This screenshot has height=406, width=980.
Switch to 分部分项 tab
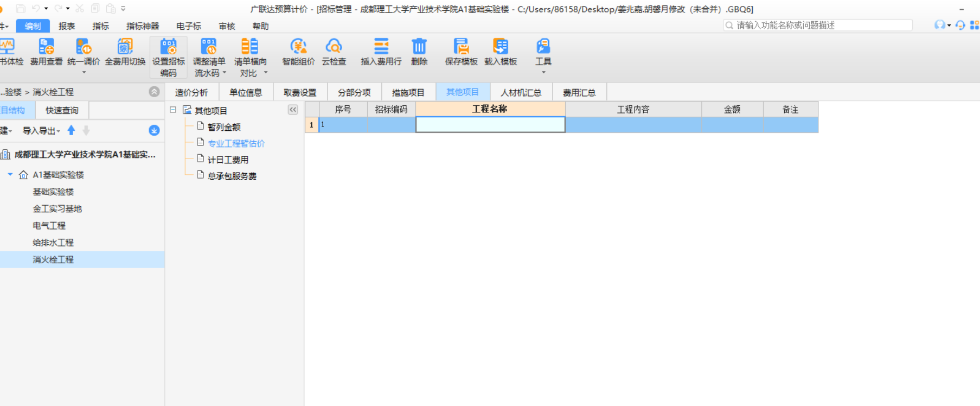click(x=354, y=92)
